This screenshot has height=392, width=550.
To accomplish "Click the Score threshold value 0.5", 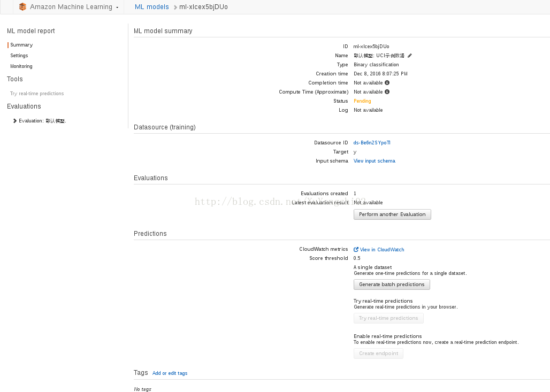I will (357, 258).
